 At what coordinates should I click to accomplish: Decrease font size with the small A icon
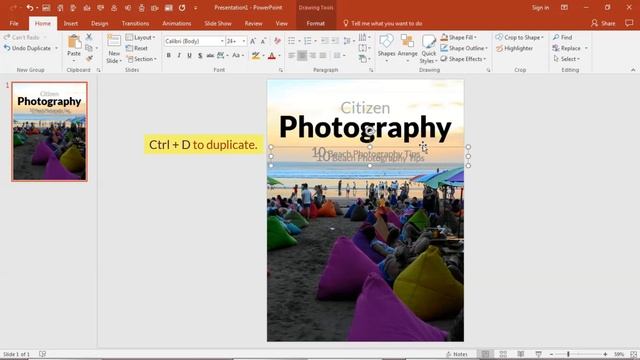(x=263, y=41)
